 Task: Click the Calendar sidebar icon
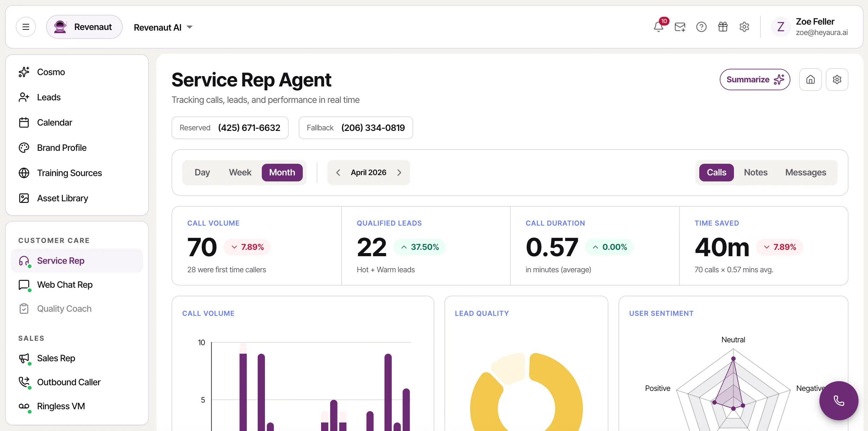pyautogui.click(x=24, y=122)
